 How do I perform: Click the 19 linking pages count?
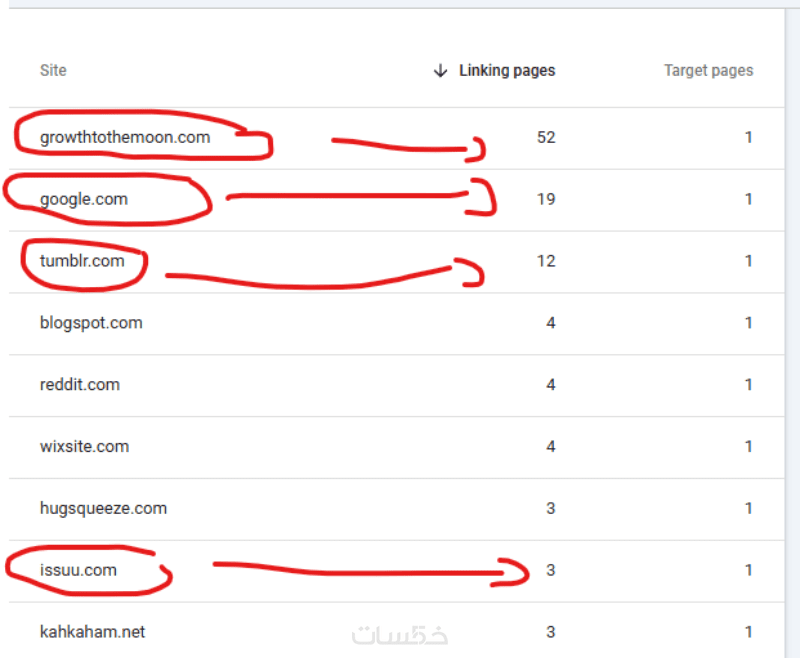(x=545, y=200)
